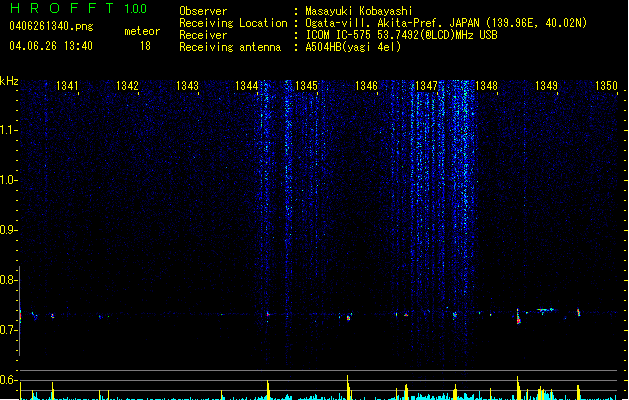This screenshot has height=400, width=629.
Task: Click the 1347 time axis marker
Action: [x=426, y=86]
